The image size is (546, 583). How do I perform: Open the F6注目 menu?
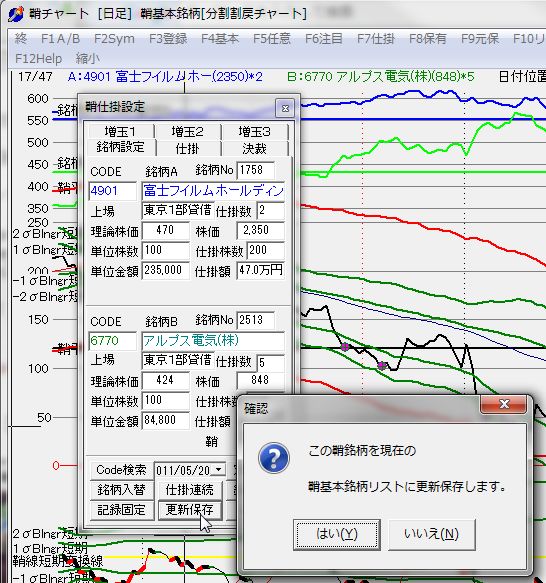click(324, 38)
